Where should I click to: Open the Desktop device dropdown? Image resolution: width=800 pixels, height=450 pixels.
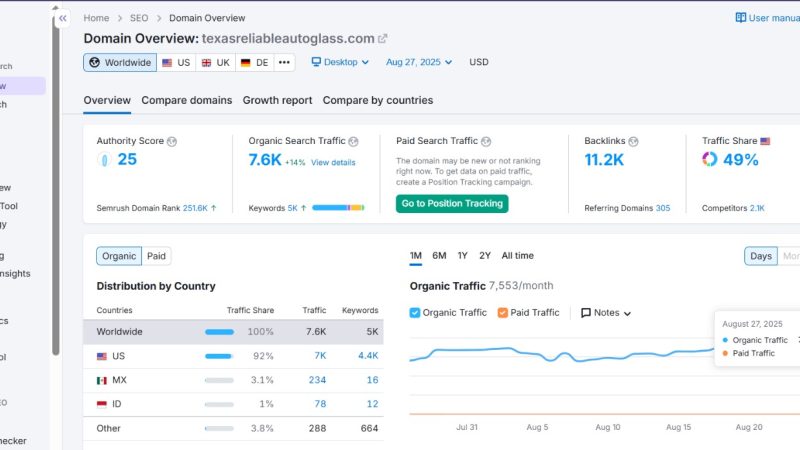point(340,62)
